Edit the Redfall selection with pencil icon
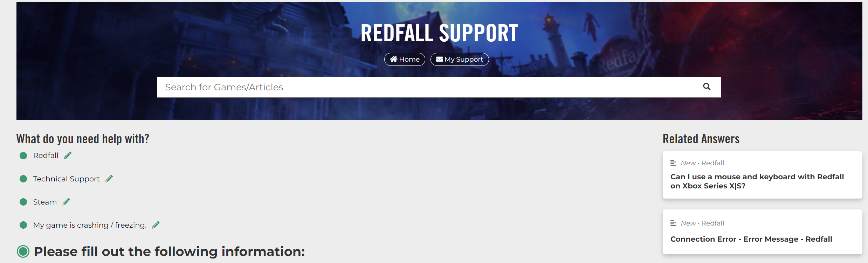 68,155
